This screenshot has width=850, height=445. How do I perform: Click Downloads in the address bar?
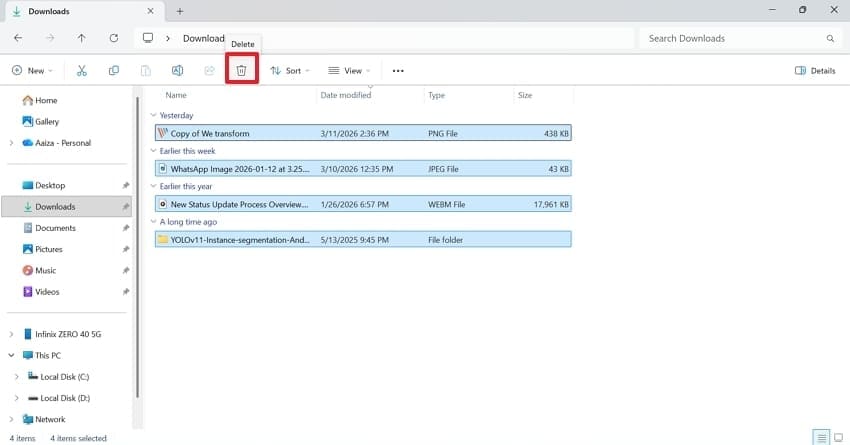[203, 38]
